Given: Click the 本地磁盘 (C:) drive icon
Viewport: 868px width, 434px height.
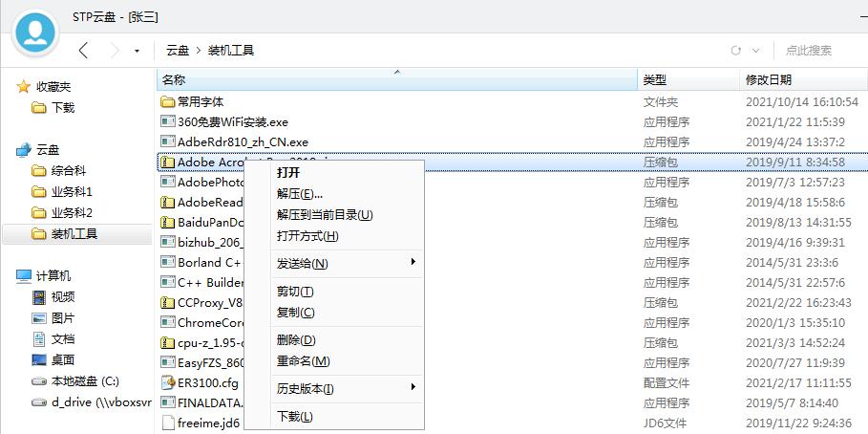Looking at the screenshot, I should [39, 381].
